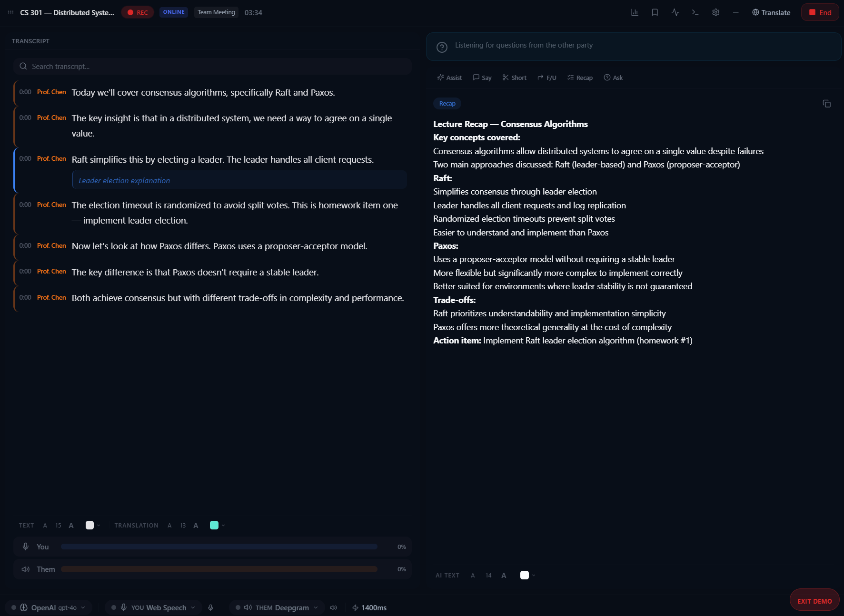844x616 pixels.
Task: Click the Them audio level bar
Action: coord(219,569)
